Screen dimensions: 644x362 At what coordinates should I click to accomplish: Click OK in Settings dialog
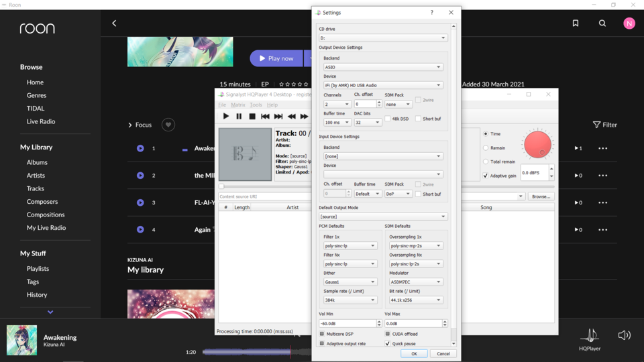pyautogui.click(x=414, y=354)
